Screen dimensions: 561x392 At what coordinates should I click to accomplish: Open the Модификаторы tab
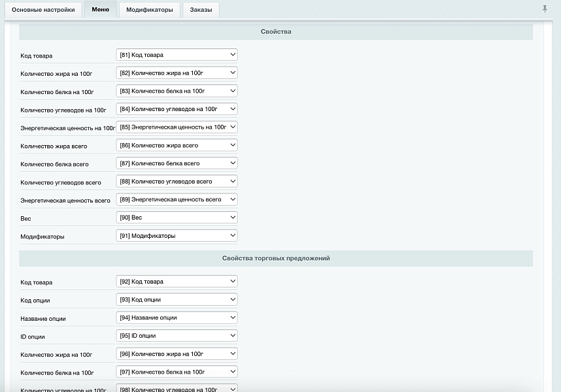[x=150, y=10]
